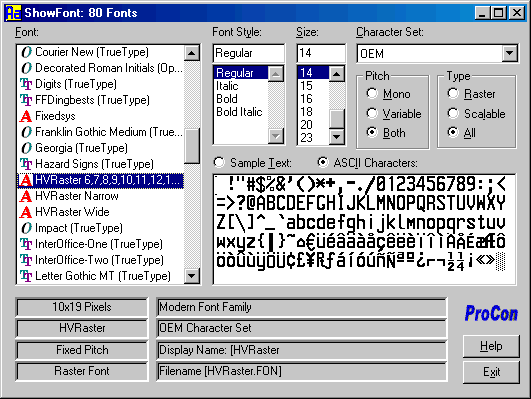Click the raster icon beside HVRaster Wide
The width and height of the screenshot is (531, 399).
click(x=26, y=212)
